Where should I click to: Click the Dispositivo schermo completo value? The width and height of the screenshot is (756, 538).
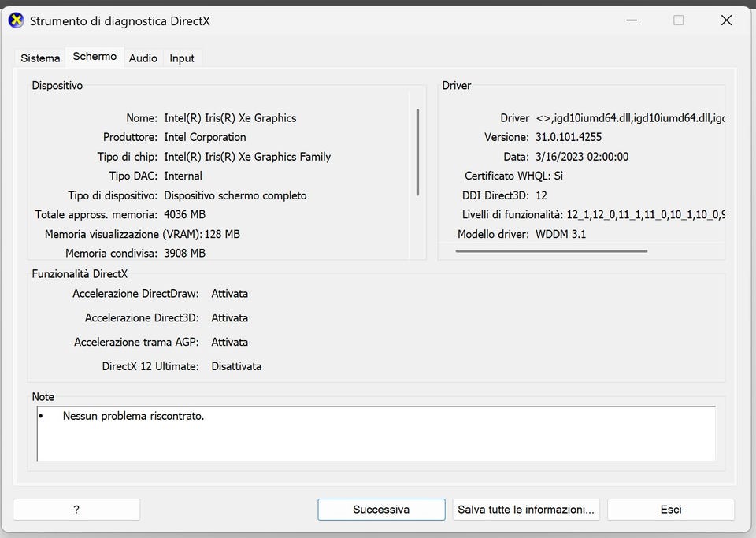click(x=235, y=195)
